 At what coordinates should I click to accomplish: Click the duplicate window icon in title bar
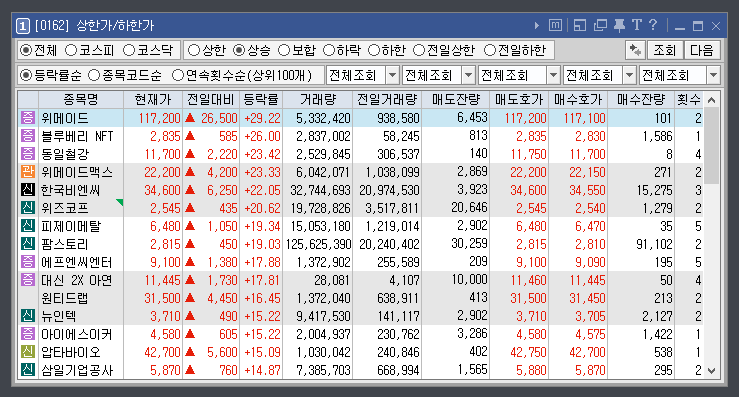(x=600, y=25)
